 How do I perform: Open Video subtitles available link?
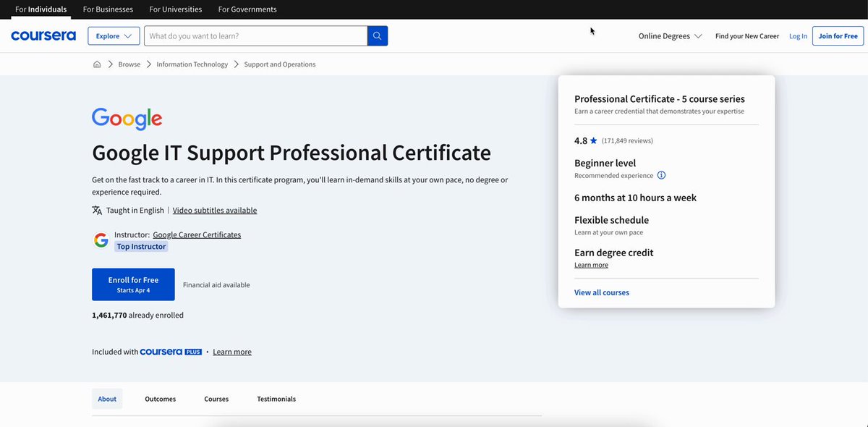pyautogui.click(x=215, y=211)
